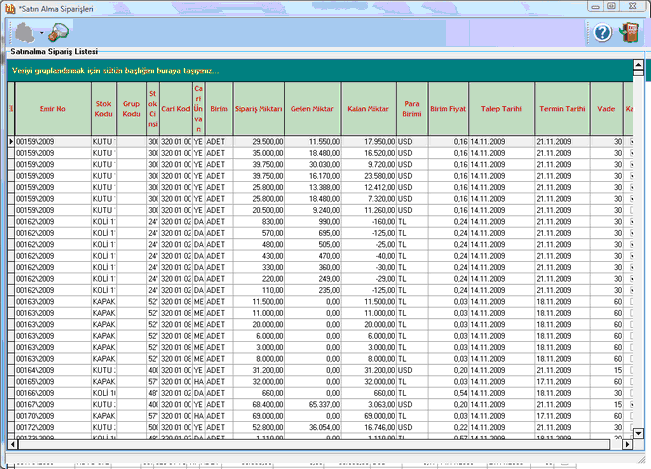Click the 17.950,00 remaining quantity cell

368,142
